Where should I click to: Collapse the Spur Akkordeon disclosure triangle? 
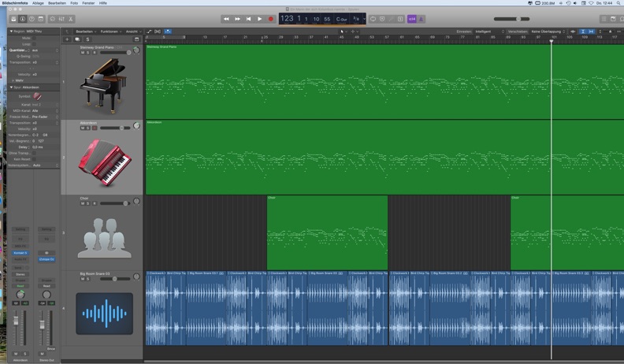pyautogui.click(x=11, y=87)
